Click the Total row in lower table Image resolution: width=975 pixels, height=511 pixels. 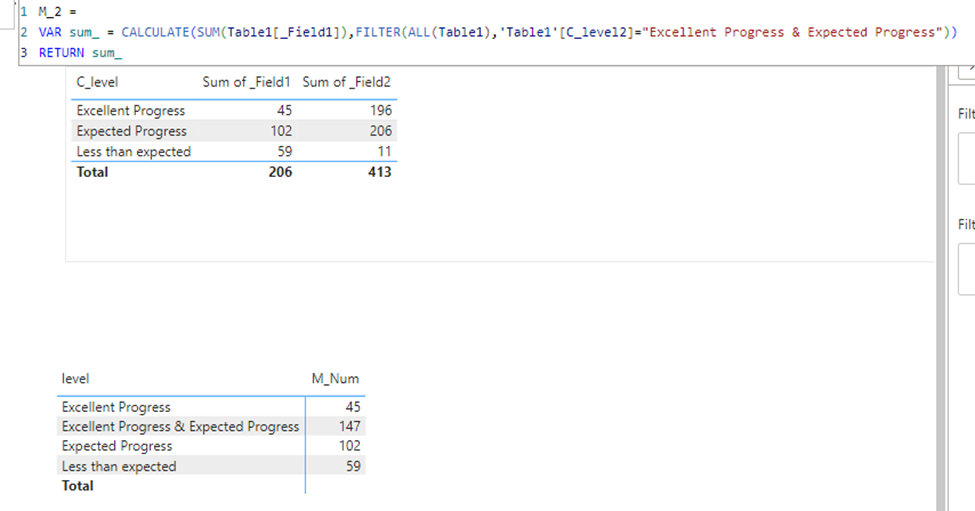[x=211, y=486]
